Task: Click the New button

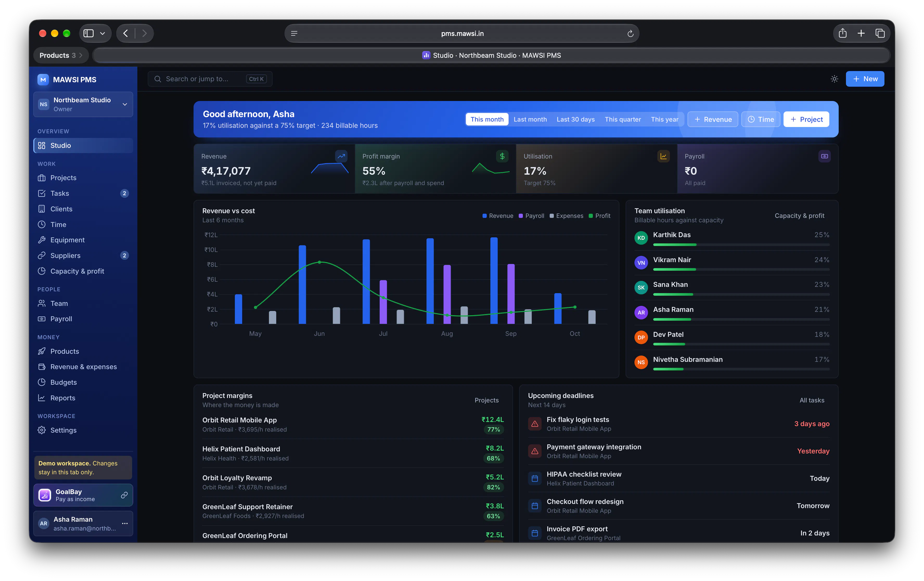Action: pos(864,79)
